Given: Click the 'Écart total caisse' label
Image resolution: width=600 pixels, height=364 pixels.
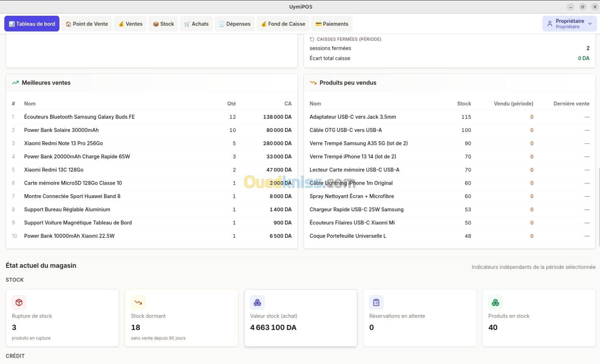Looking at the screenshot, I should 330,58.
